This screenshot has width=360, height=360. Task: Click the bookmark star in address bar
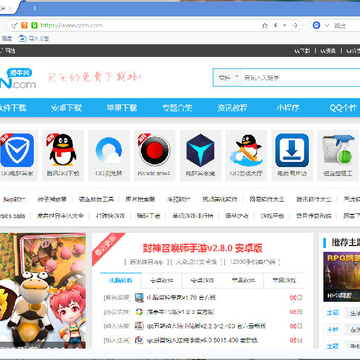(265, 25)
